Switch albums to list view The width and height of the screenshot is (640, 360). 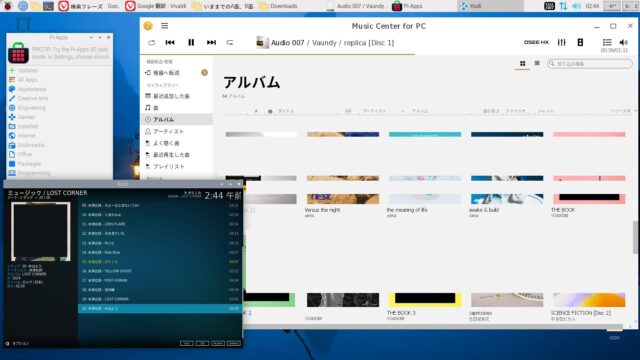click(537, 63)
